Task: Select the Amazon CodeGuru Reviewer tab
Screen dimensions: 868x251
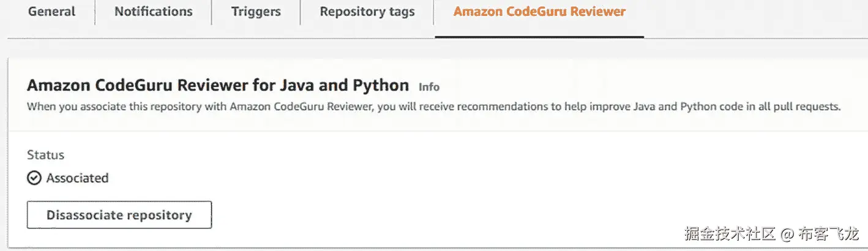Action: (x=539, y=12)
